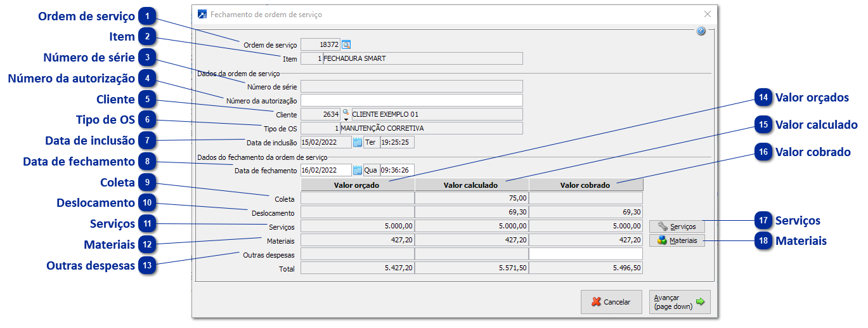
Task: Click Materiais Valor calculado cell 427,20
Action: [x=472, y=240]
